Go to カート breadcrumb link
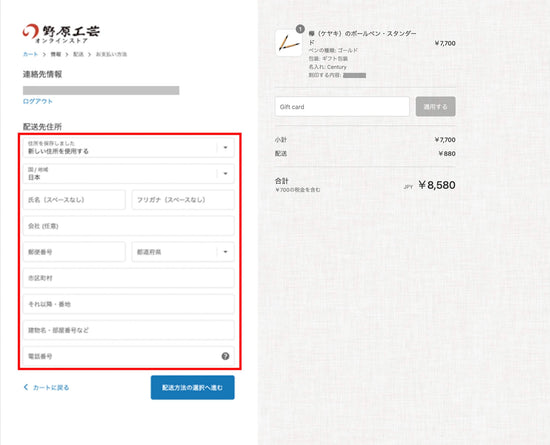 point(30,54)
